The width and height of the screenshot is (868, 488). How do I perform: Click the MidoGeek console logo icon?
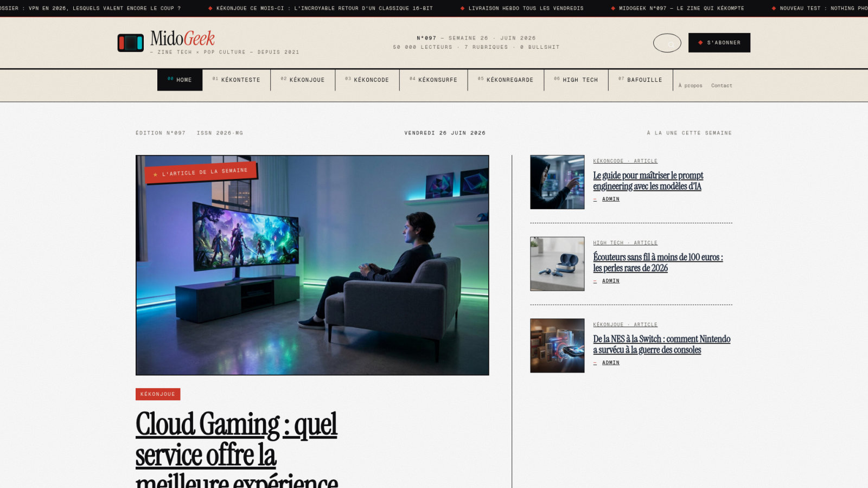[131, 43]
